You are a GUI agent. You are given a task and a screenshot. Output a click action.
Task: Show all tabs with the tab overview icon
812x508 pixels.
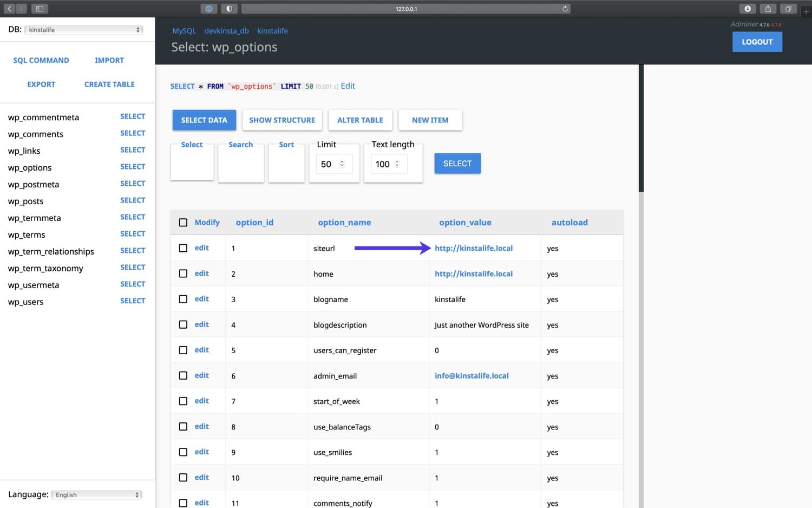point(788,9)
